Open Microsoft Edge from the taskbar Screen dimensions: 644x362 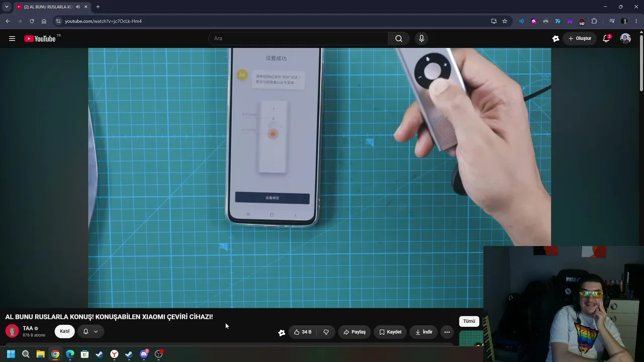[70, 354]
